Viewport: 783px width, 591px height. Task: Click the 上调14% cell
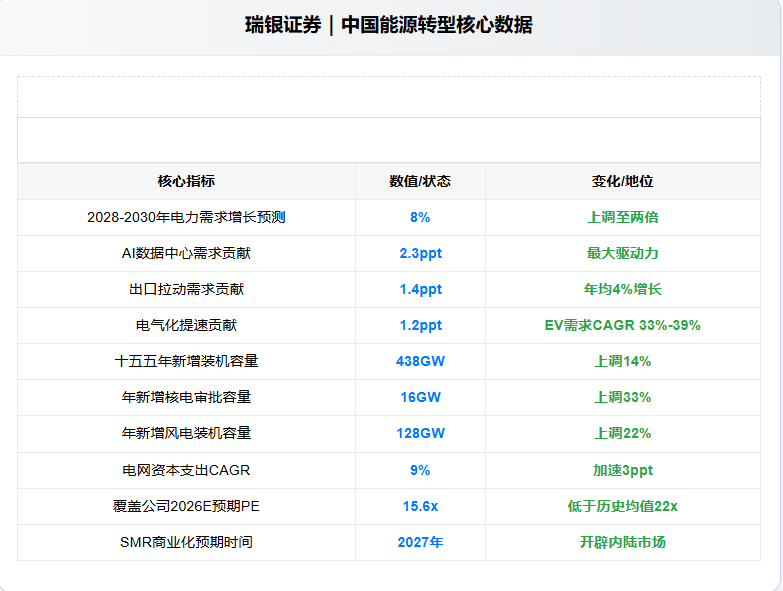(623, 361)
